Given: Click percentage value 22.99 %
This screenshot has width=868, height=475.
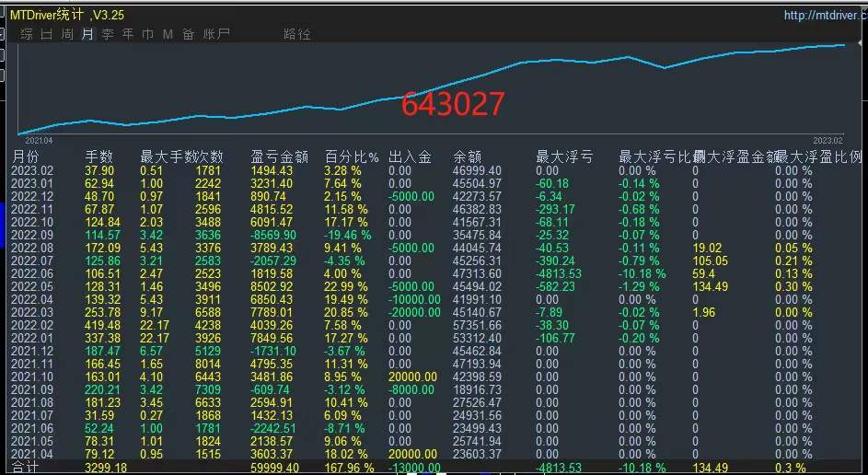Looking at the screenshot, I should (346, 287).
